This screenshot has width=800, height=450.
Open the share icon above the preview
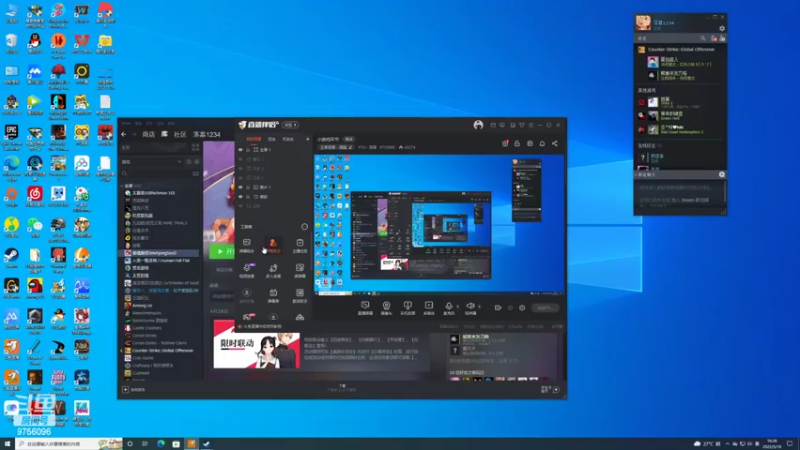pos(555,143)
